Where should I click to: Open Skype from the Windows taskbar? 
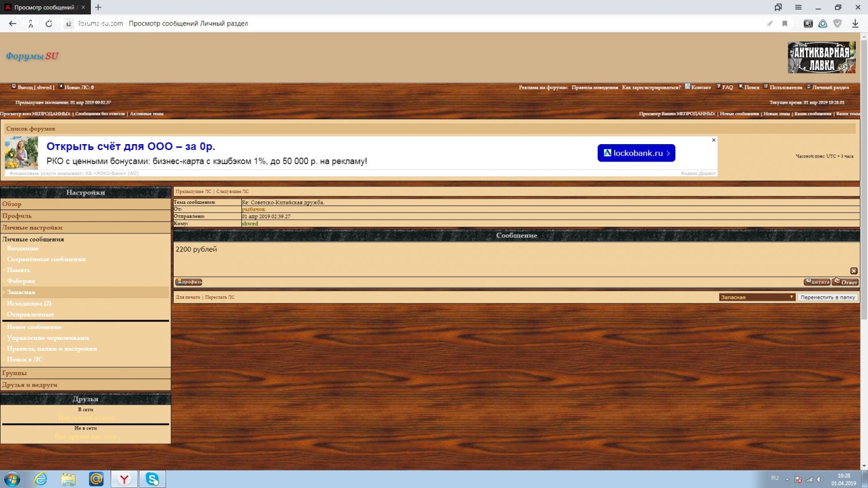[x=152, y=479]
